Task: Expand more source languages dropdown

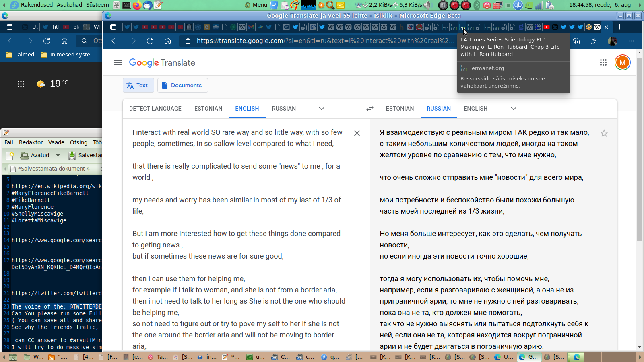Action: point(321,109)
